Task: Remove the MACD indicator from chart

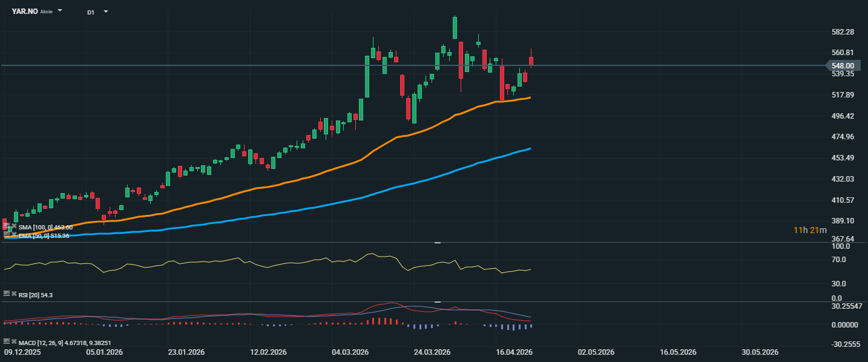Action: (14, 341)
